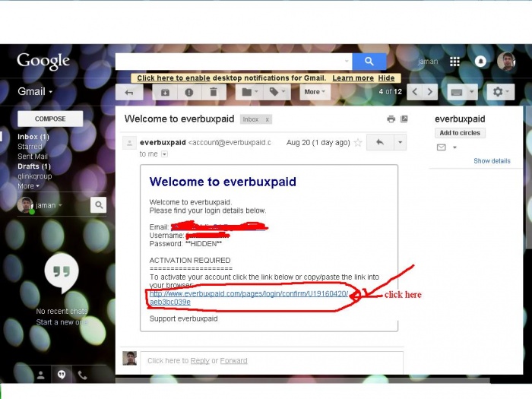The height and width of the screenshot is (399, 532).
Task: Click the Inbox label tag
Action: click(x=251, y=119)
